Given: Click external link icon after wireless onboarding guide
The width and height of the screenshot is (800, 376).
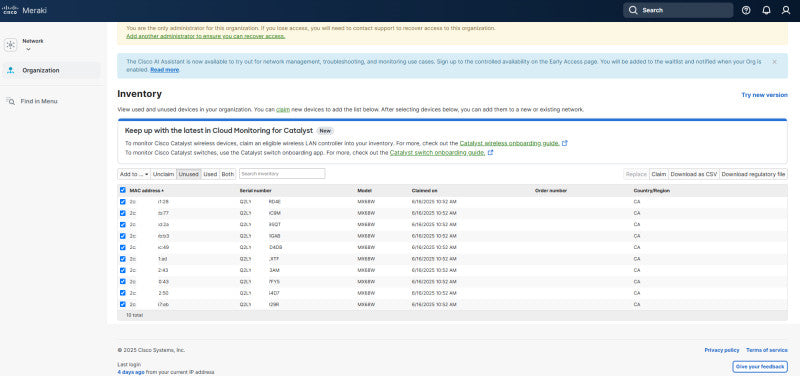Looking at the screenshot, I should pyautogui.click(x=565, y=143).
